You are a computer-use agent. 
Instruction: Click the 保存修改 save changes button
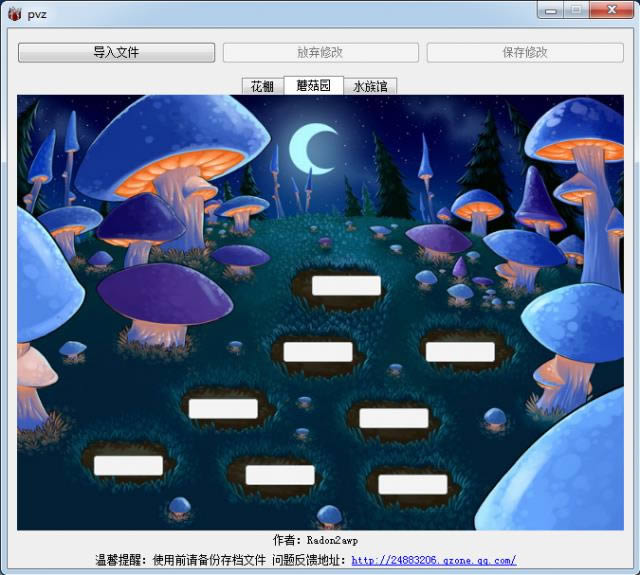coord(525,53)
